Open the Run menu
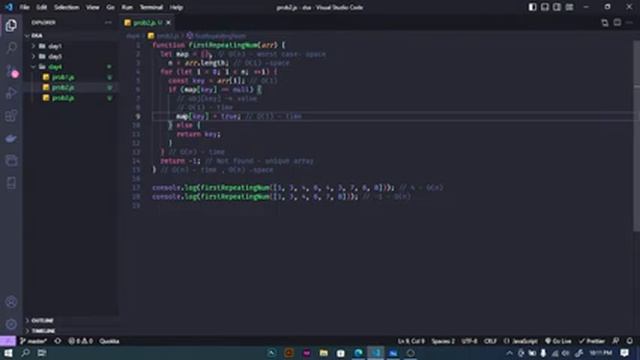The image size is (640, 360). click(127, 7)
